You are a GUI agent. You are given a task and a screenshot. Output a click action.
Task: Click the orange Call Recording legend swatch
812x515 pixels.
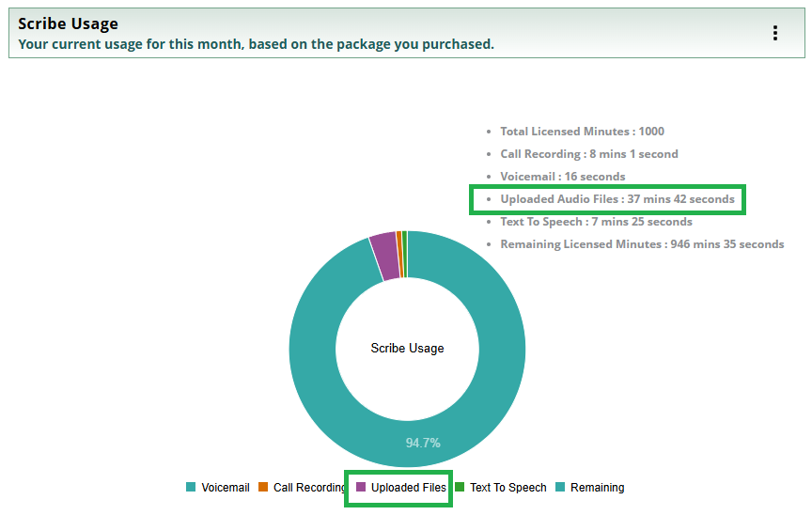(x=263, y=487)
